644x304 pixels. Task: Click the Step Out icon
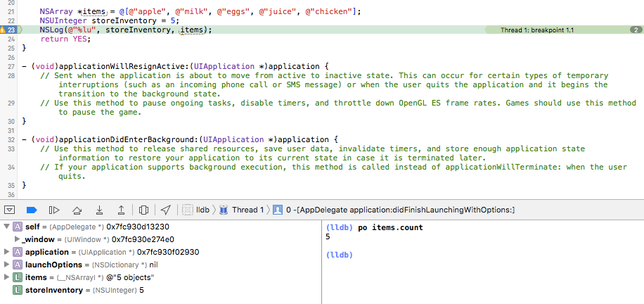pyautogui.click(x=121, y=210)
